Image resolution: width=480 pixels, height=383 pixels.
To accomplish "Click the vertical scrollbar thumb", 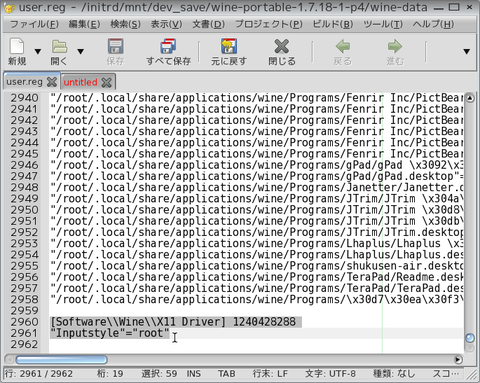I will (x=470, y=338).
